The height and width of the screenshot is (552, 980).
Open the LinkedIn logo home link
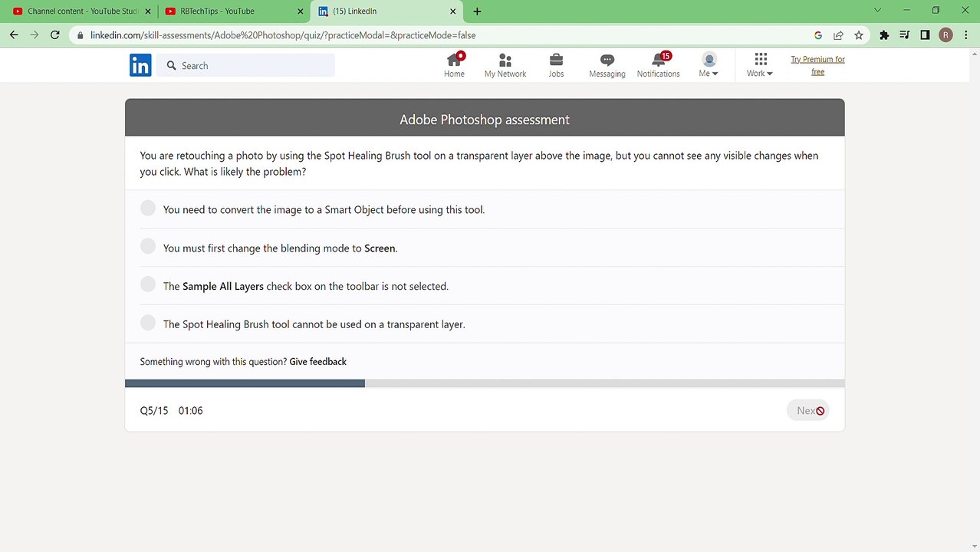click(140, 65)
